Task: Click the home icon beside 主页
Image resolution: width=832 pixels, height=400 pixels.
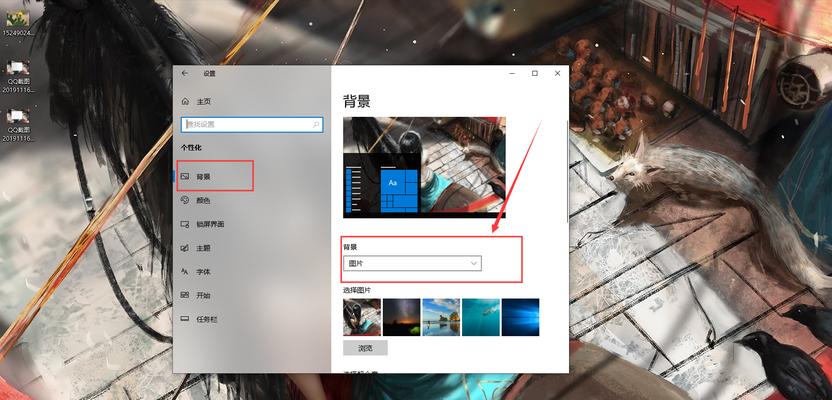Action: tap(185, 101)
